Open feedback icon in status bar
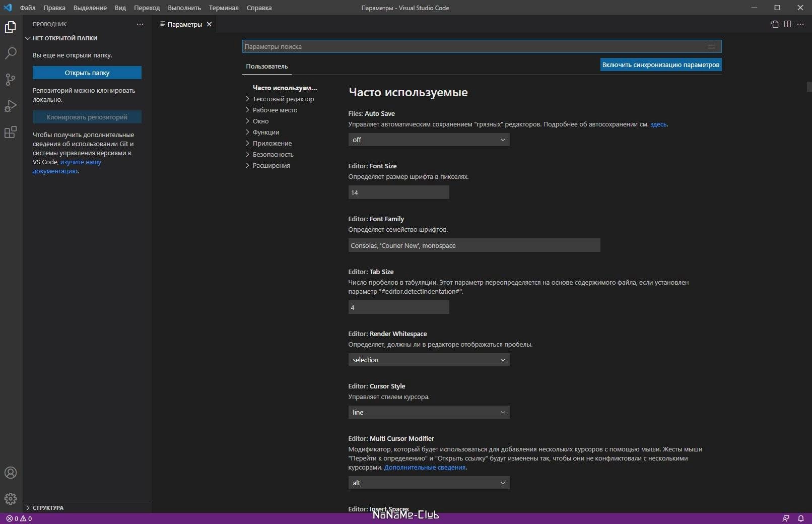 [x=786, y=518]
